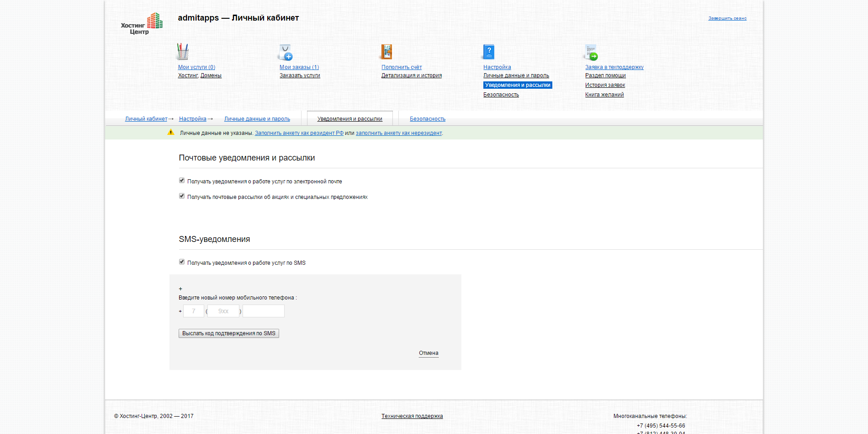Open Пополнить счёт link

402,67
